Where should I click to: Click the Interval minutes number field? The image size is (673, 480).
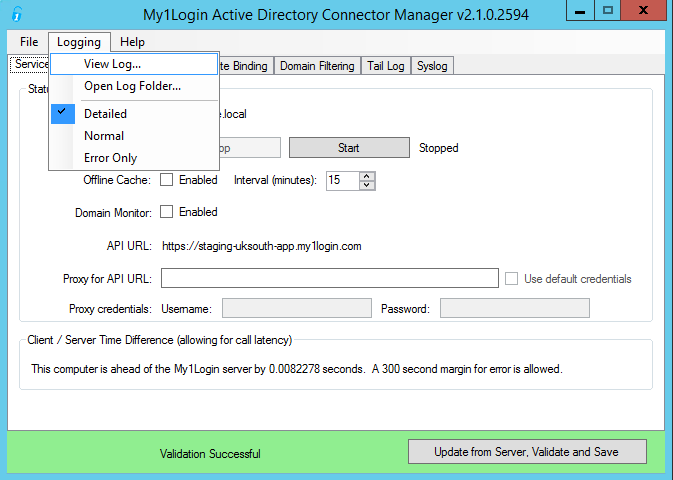[343, 180]
